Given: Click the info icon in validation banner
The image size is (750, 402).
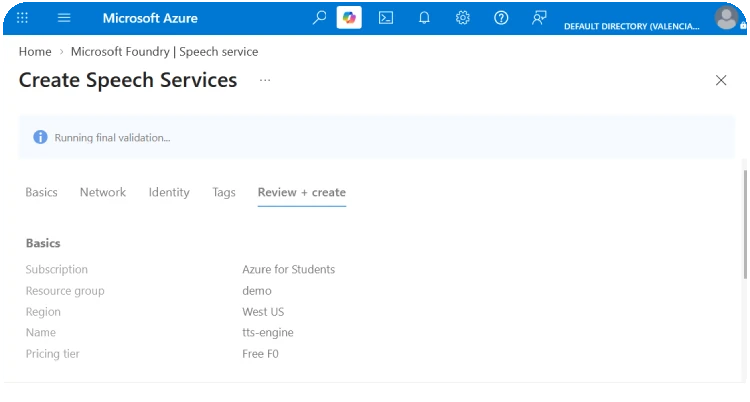Looking at the screenshot, I should (40, 137).
